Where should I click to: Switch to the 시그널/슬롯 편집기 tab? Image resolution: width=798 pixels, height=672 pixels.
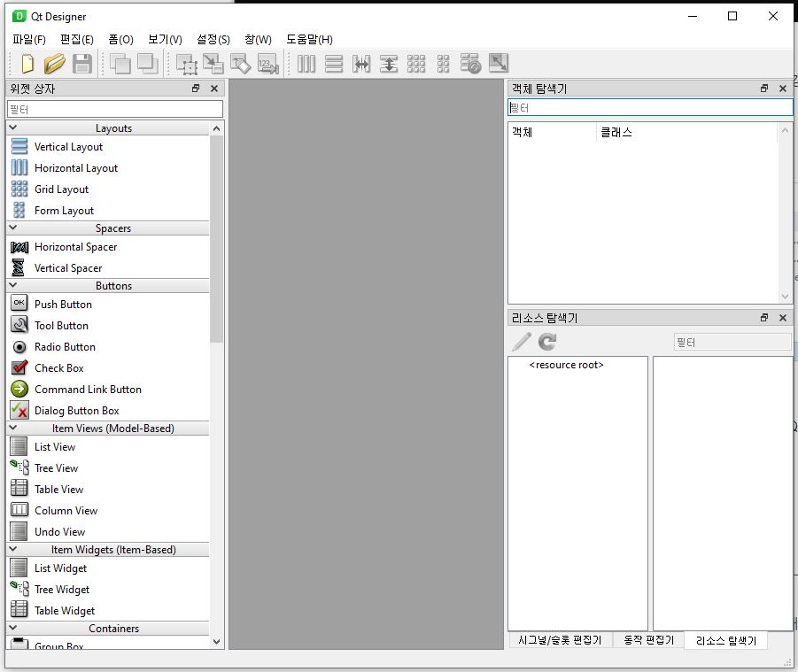560,640
